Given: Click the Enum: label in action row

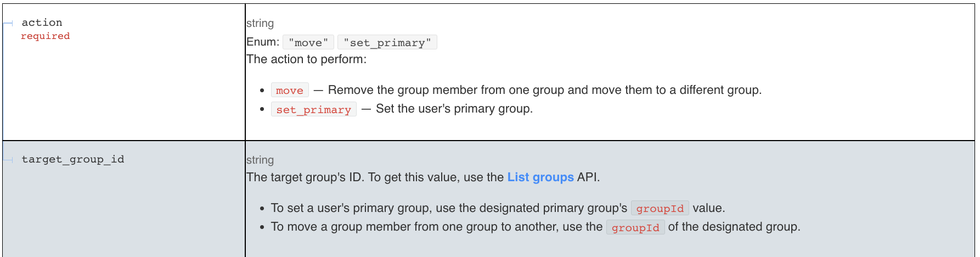Looking at the screenshot, I should [263, 42].
